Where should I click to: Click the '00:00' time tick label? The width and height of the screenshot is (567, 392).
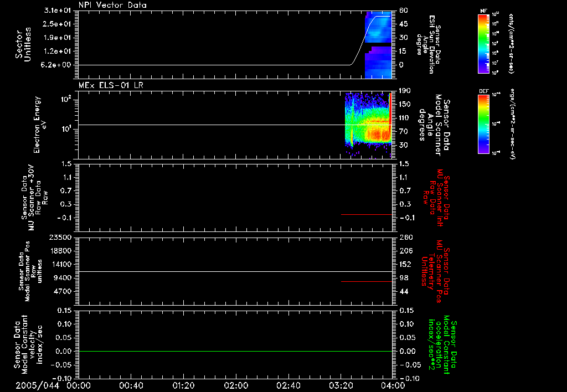[x=78, y=385]
